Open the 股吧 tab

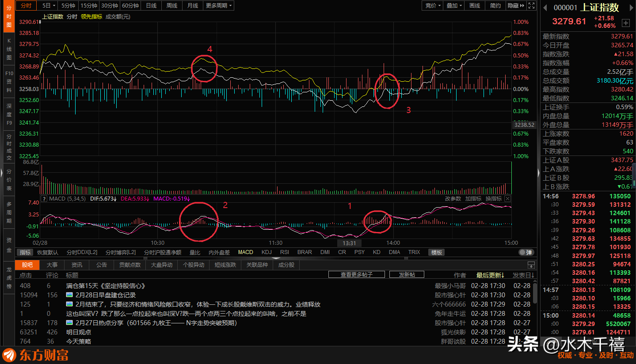click(x=27, y=265)
